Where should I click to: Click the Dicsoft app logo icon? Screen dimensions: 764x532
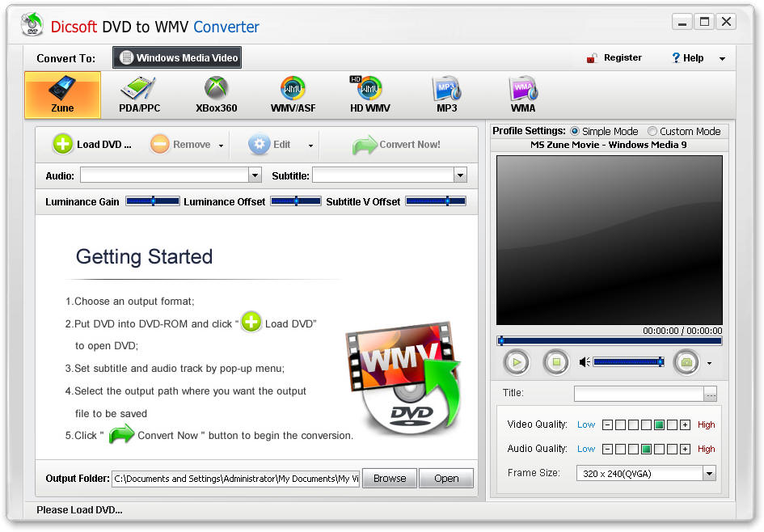pyautogui.click(x=32, y=25)
